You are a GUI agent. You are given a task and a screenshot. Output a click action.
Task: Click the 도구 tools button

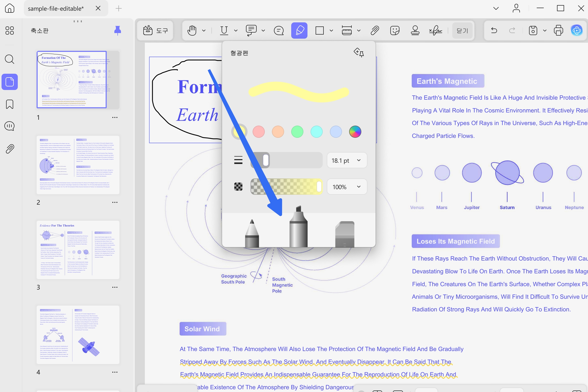click(x=155, y=31)
